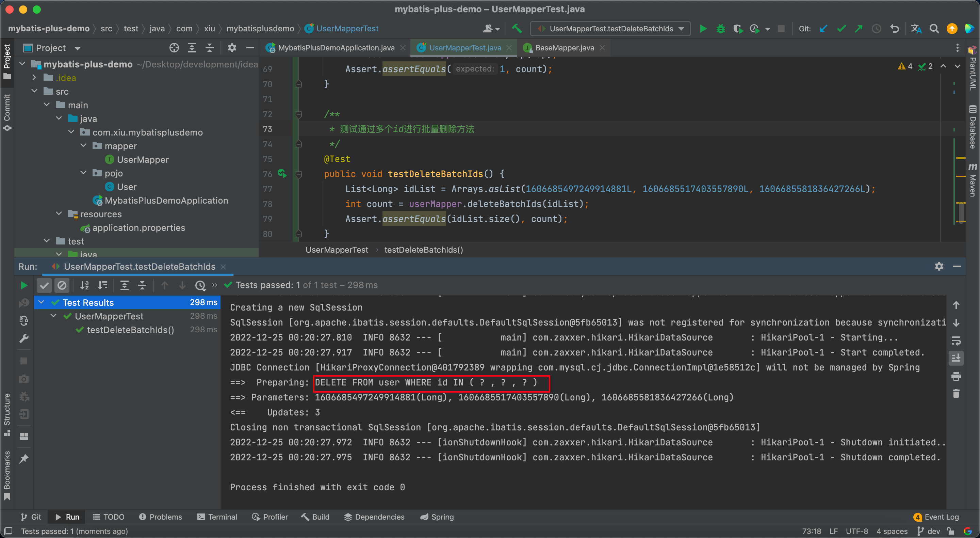Image resolution: width=980 pixels, height=538 pixels.
Task: Click LF line separator in status bar
Action: click(x=834, y=531)
